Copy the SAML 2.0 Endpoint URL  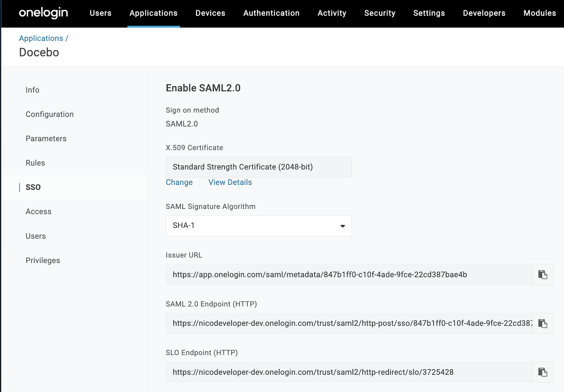point(542,323)
